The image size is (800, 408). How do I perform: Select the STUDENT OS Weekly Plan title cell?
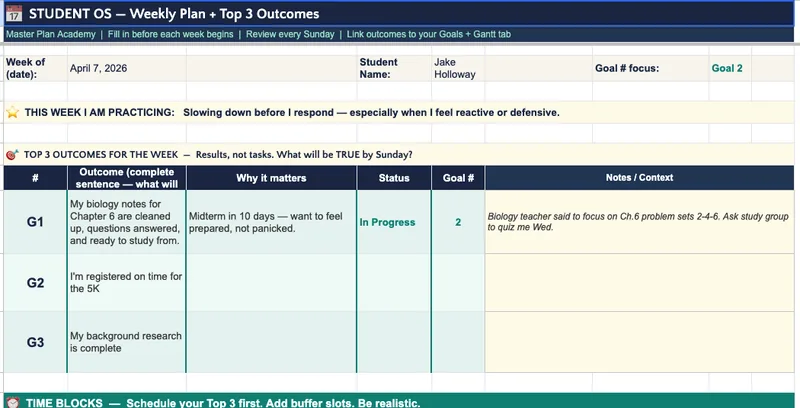399,14
